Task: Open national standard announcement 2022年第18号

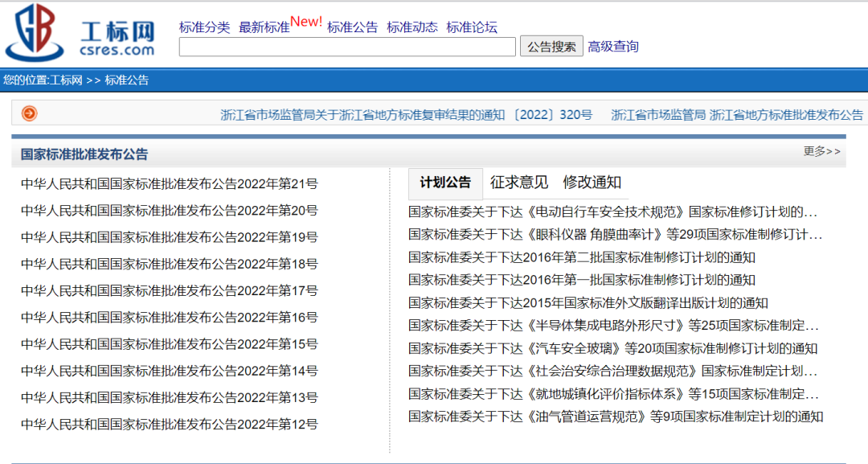Action: click(x=170, y=264)
